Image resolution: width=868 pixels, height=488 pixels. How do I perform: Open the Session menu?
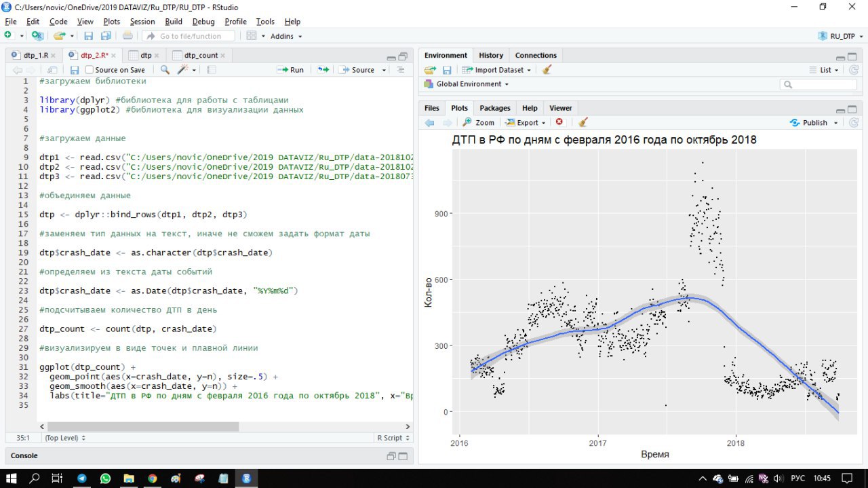(142, 22)
